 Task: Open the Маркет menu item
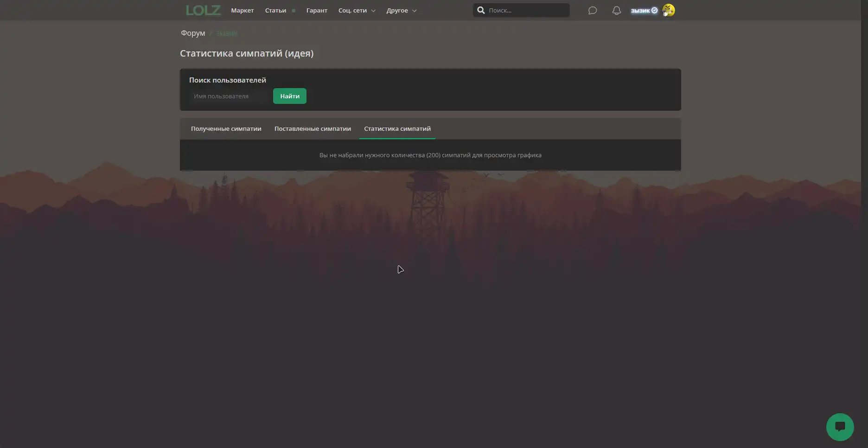pyautogui.click(x=242, y=10)
